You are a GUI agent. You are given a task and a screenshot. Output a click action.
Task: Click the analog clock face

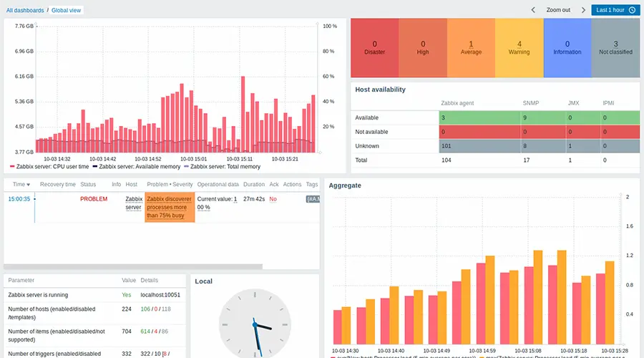tap(255, 324)
